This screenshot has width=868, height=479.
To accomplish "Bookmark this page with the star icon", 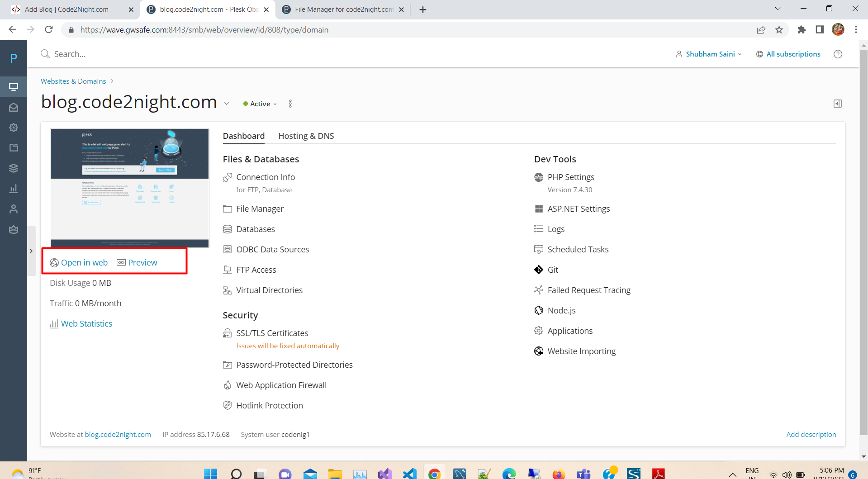I will (779, 30).
